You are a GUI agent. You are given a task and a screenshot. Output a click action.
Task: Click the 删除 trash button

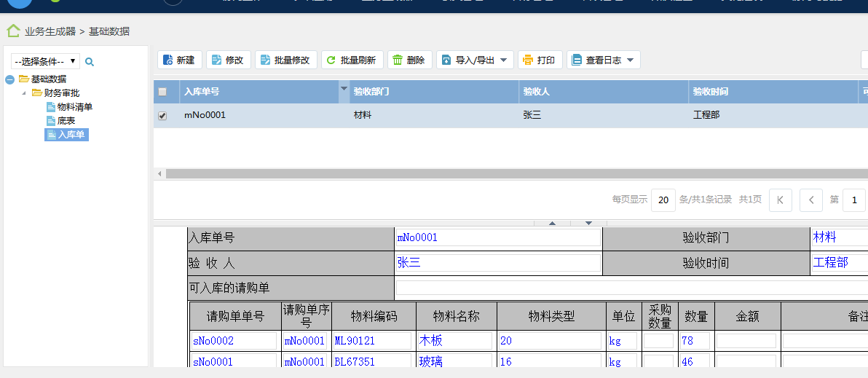[x=409, y=60]
